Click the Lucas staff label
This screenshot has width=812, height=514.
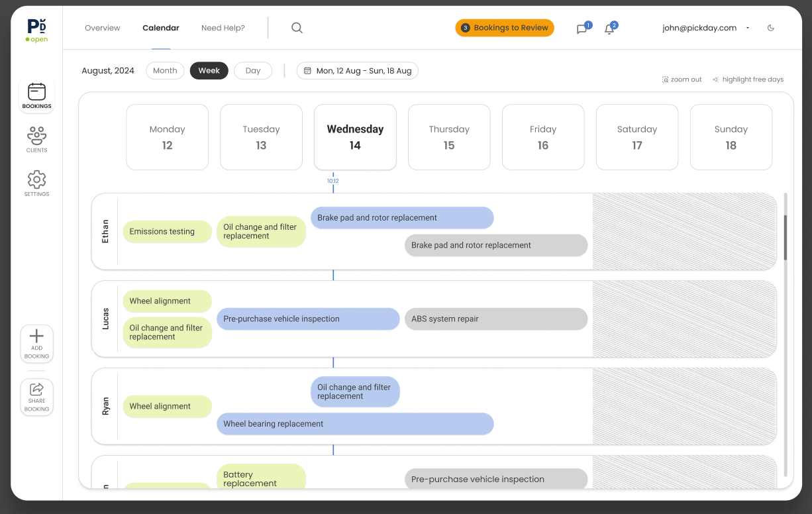tap(105, 319)
